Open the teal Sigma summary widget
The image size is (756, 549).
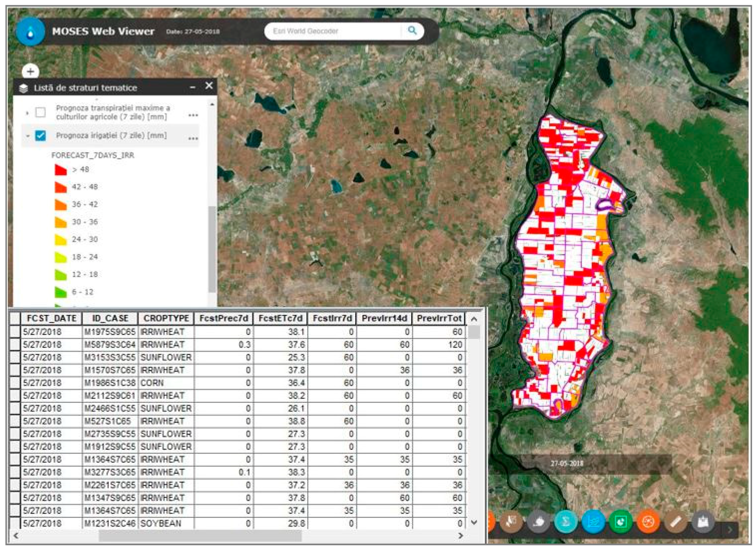(566, 522)
